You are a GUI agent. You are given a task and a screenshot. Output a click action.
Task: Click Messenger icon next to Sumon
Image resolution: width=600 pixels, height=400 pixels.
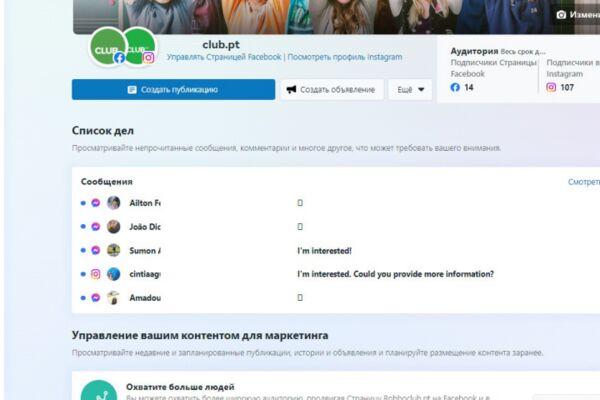(x=96, y=250)
